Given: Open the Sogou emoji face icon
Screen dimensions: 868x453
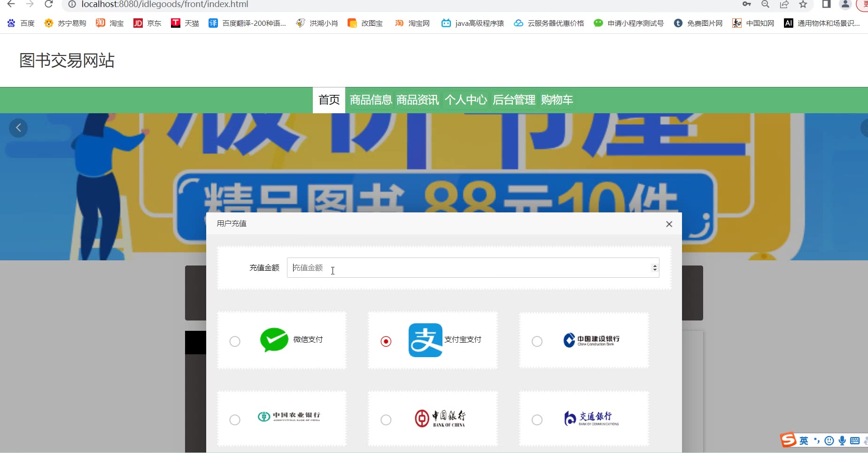Looking at the screenshot, I should coord(829,441).
